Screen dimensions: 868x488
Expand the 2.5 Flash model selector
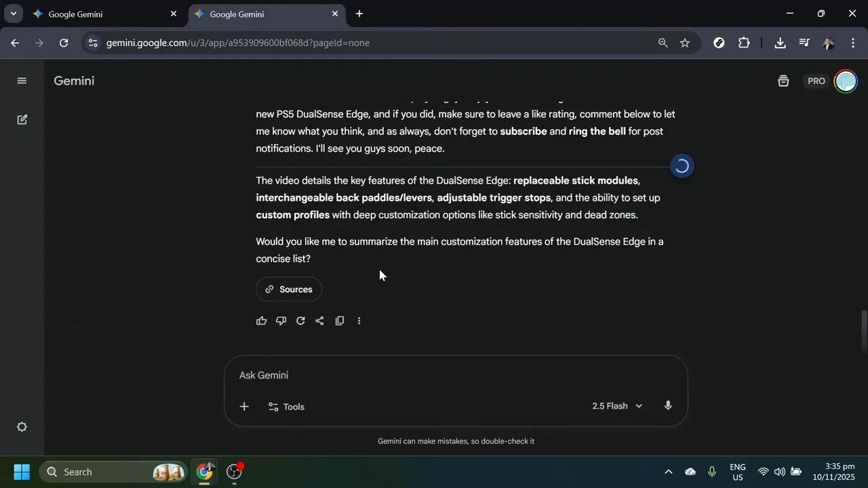tap(617, 406)
